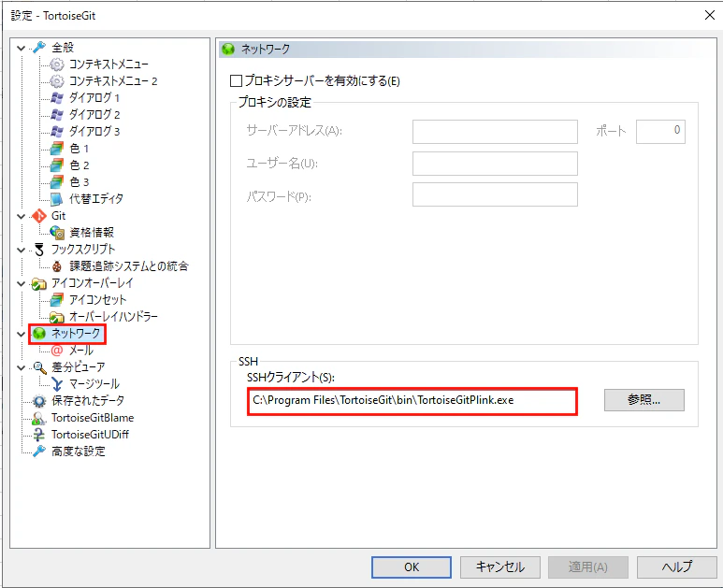
Task: Close the TortoiseGit settings dialog
Action: click(x=710, y=15)
